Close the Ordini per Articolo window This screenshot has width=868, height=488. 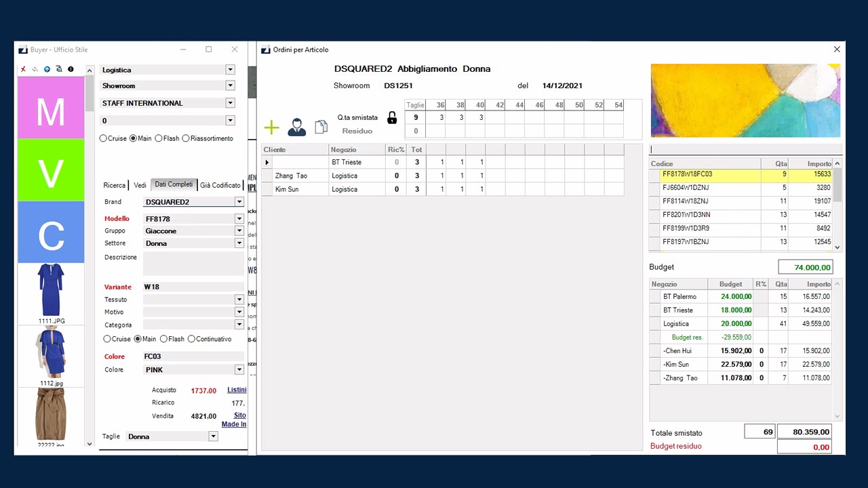tap(837, 49)
